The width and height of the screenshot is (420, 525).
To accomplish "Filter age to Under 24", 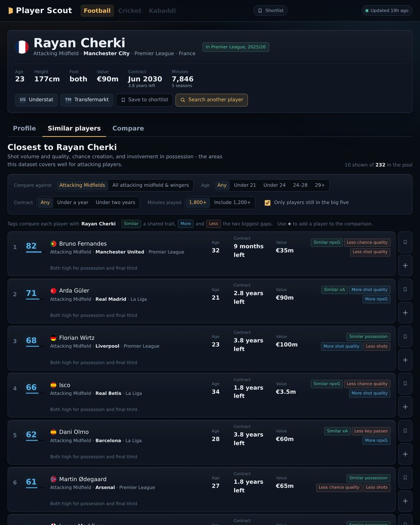I will [x=274, y=185].
